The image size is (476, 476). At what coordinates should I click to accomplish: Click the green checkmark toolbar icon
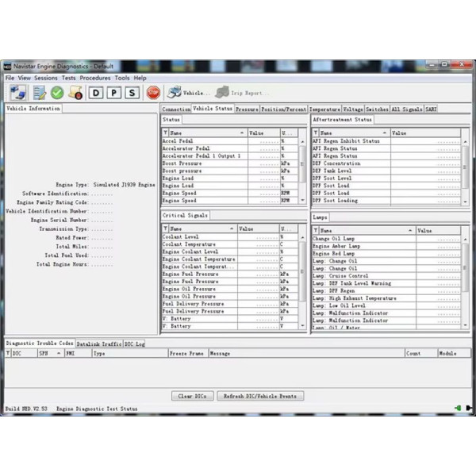(57, 93)
